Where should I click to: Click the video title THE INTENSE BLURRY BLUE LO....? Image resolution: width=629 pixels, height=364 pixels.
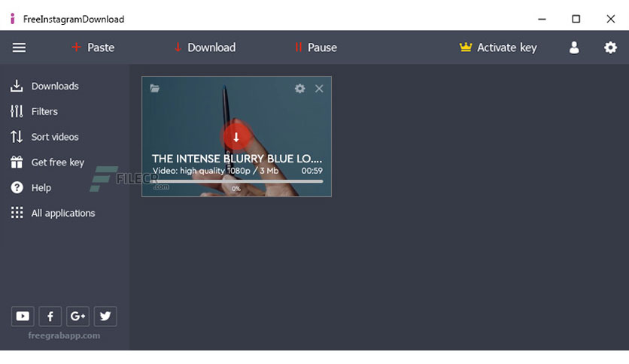click(x=237, y=159)
